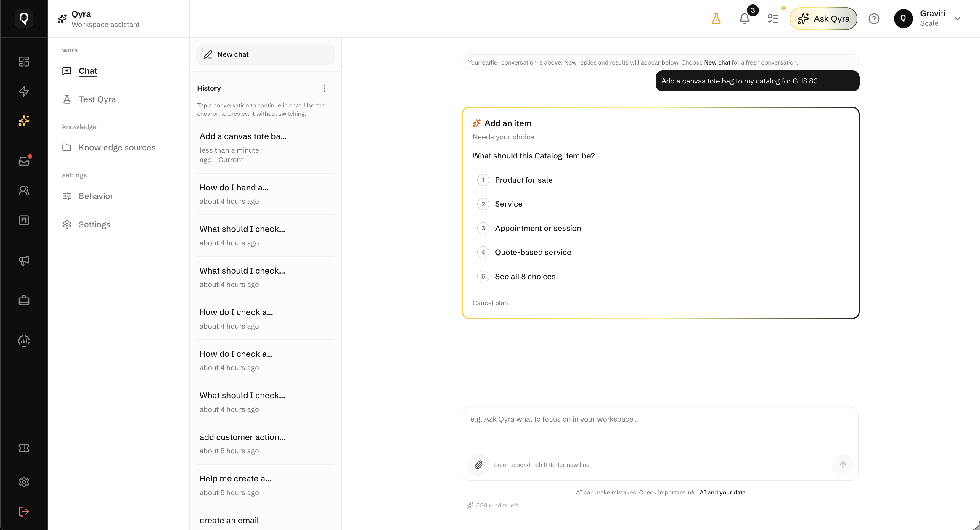Open the analytics chart icon

[x=24, y=341]
